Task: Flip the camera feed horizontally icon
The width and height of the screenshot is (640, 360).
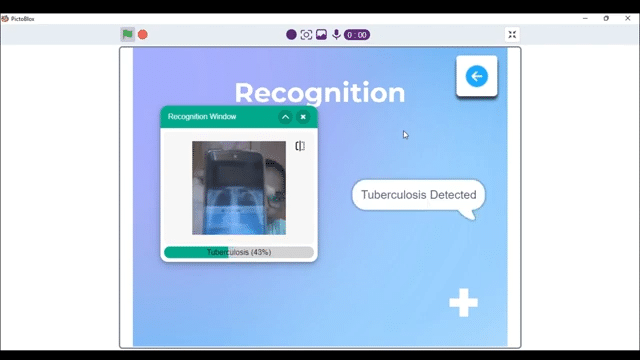Action: (300, 146)
